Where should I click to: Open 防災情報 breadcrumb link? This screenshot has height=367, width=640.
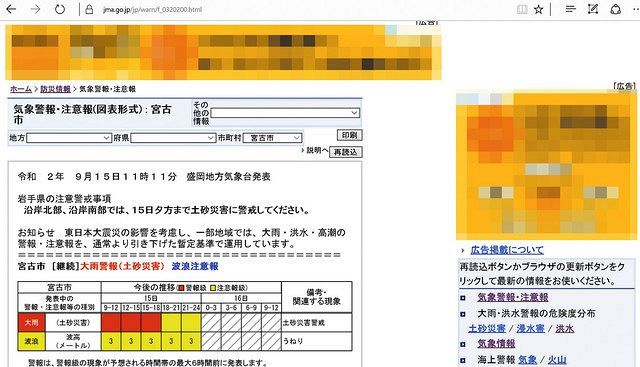coord(55,89)
